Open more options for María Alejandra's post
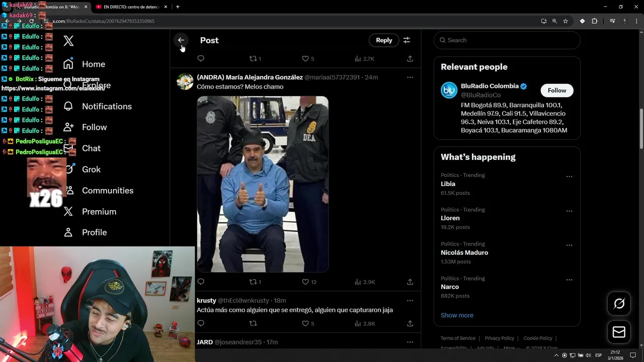Viewport: 644px width, 362px height. coord(410,77)
